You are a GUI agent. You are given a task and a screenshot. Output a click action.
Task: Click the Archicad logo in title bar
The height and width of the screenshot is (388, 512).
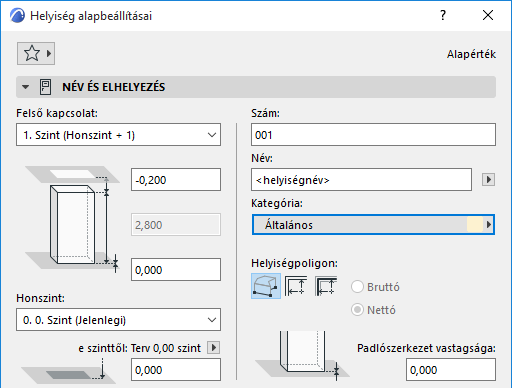coord(17,16)
